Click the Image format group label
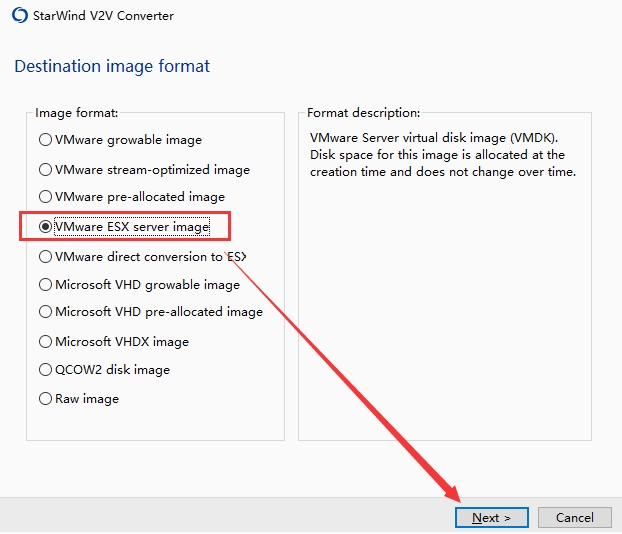622x534 pixels. (x=76, y=113)
